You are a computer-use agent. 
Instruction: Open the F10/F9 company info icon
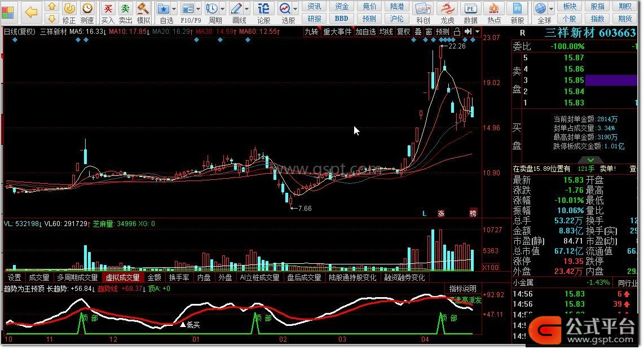188,9
